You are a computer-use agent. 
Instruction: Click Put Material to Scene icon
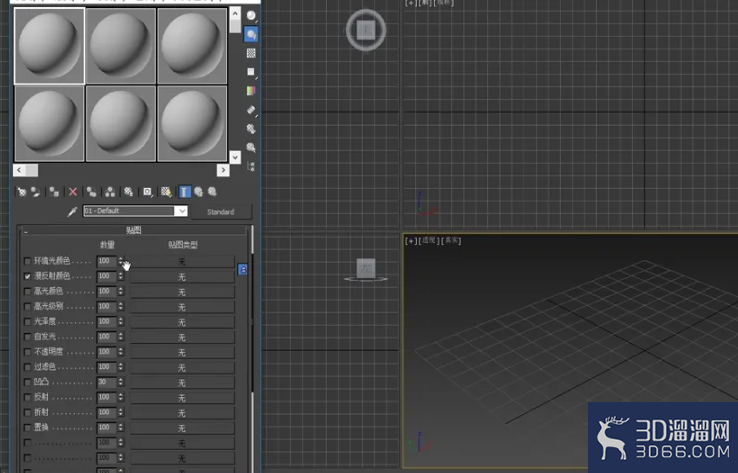coord(36,192)
